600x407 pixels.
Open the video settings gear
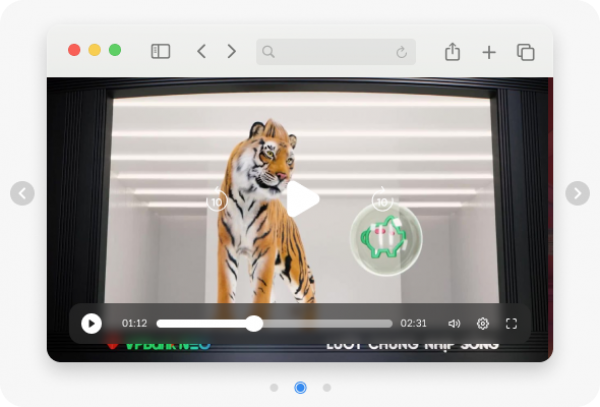483,323
